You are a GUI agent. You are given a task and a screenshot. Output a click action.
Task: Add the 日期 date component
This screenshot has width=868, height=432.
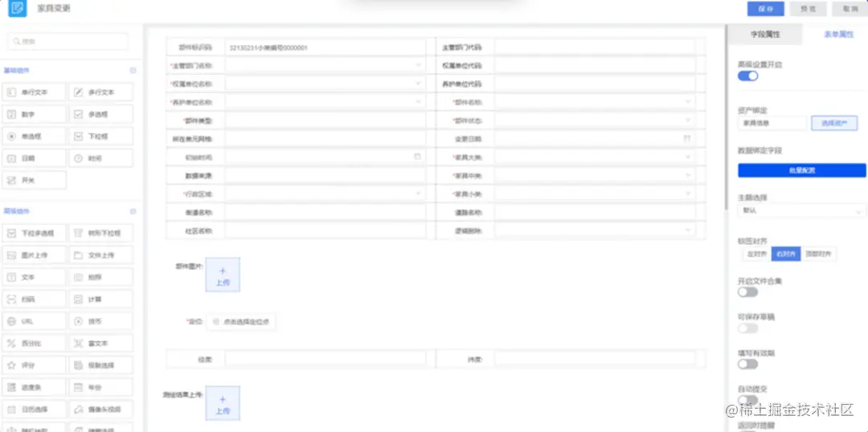click(x=34, y=158)
